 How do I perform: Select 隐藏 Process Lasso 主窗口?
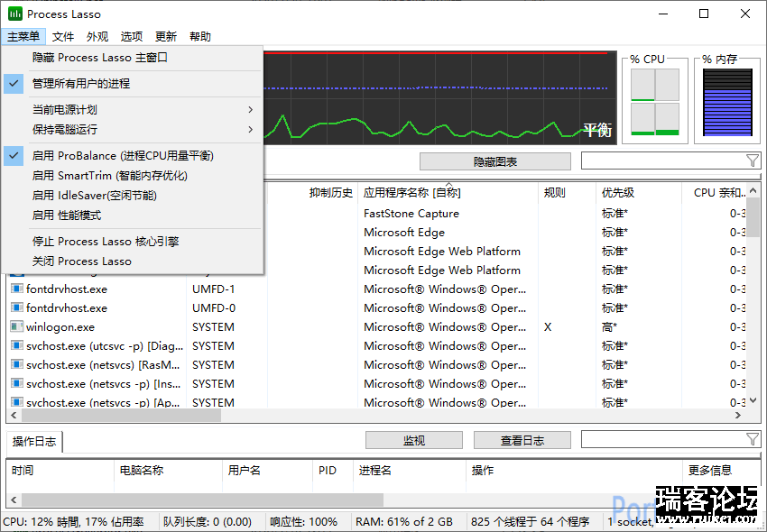tap(133, 58)
